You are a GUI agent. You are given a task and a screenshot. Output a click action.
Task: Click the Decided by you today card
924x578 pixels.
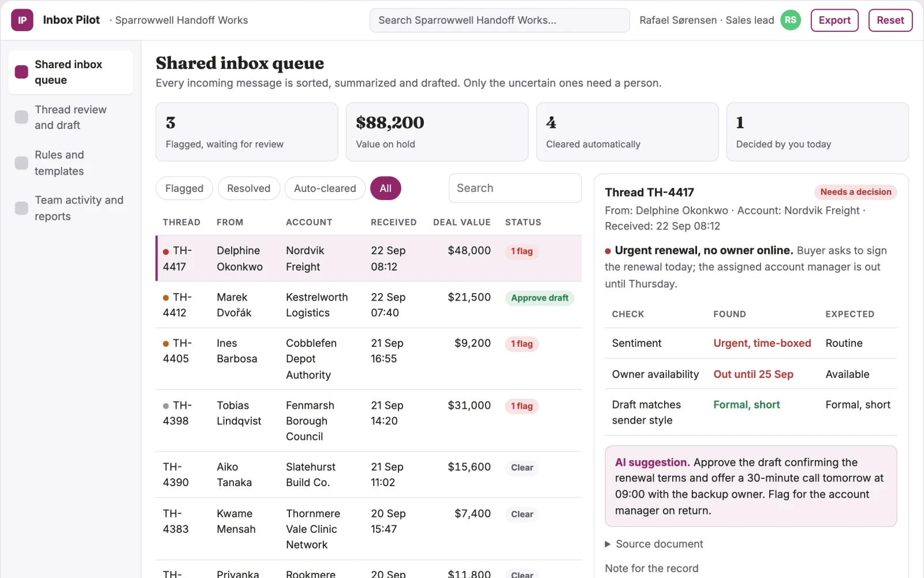click(x=818, y=132)
